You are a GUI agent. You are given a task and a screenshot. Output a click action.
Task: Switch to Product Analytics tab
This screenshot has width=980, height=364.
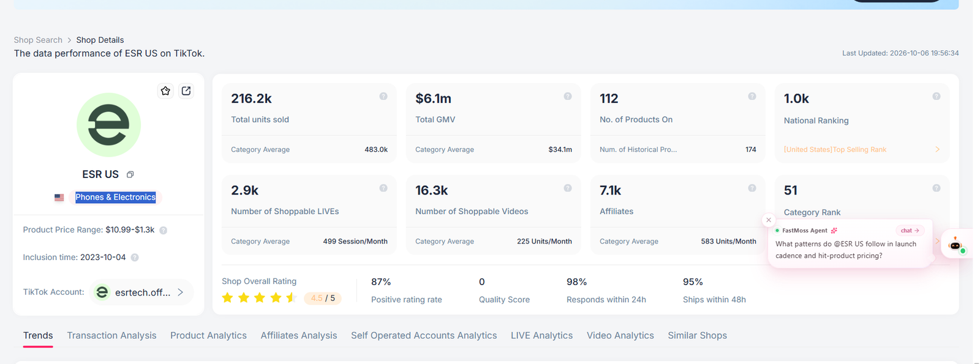[x=208, y=335]
